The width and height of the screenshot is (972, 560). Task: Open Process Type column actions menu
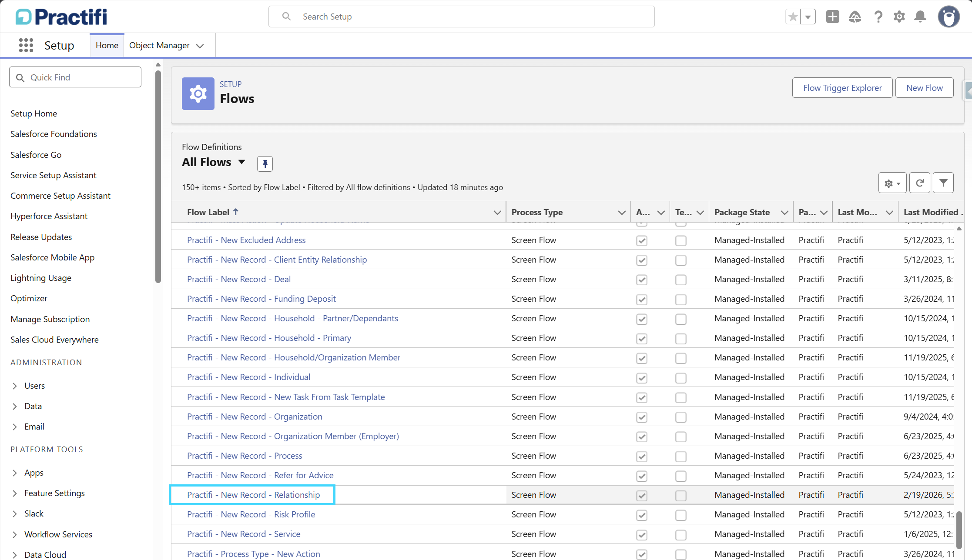coord(622,212)
